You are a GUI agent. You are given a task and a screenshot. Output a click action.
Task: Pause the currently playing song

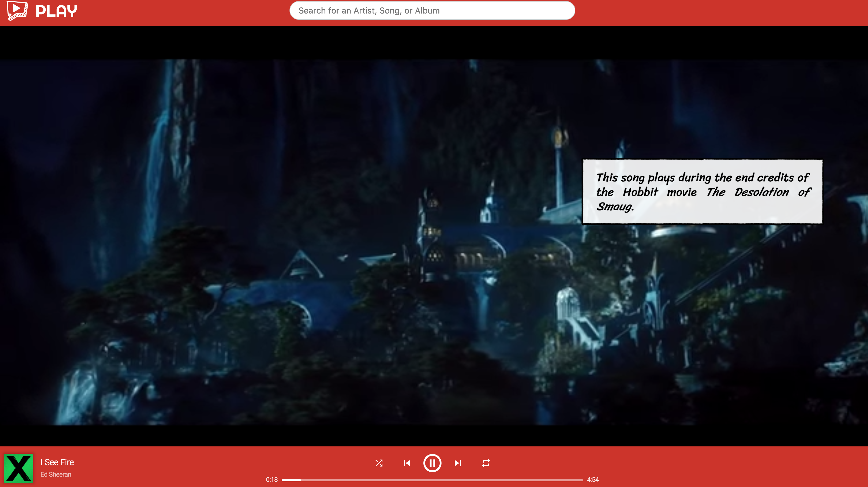(x=432, y=463)
